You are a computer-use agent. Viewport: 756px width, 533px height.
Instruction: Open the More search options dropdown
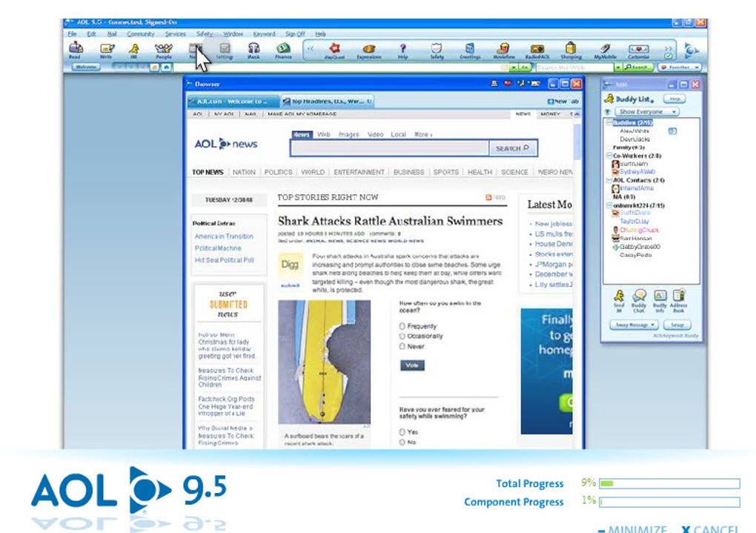coord(422,135)
